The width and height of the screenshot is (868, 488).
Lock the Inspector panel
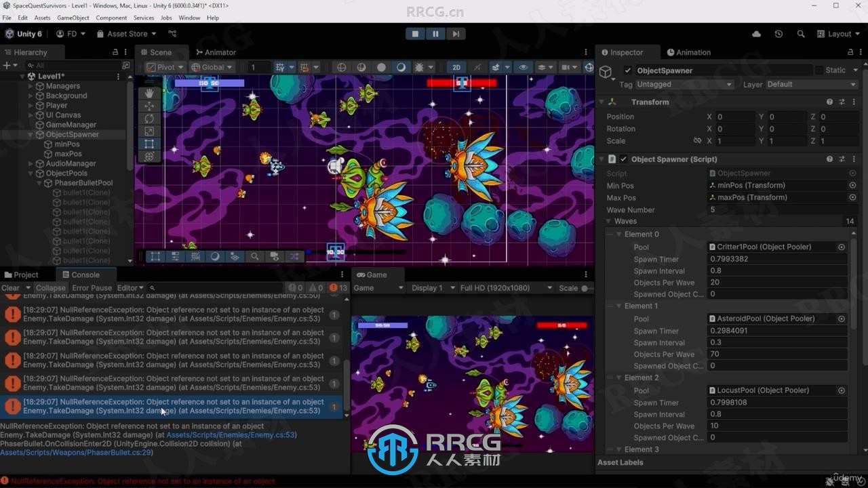[850, 52]
